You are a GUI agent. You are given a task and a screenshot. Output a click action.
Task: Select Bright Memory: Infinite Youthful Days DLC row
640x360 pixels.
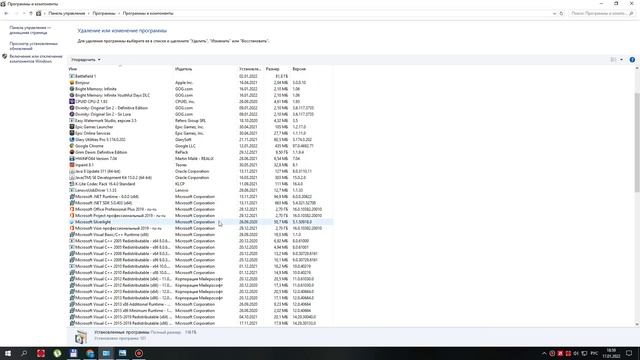pyautogui.click(x=200, y=95)
